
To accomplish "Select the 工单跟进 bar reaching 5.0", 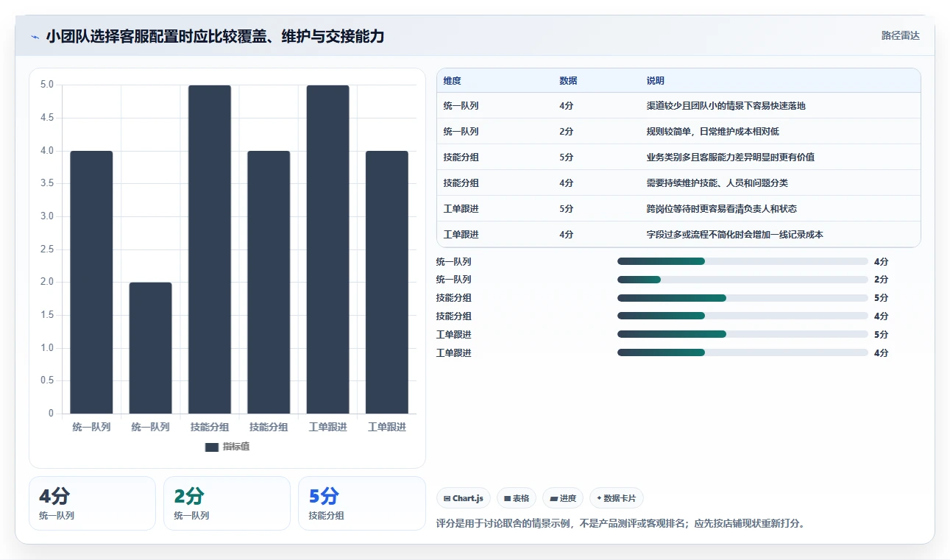I will pyautogui.click(x=327, y=249).
